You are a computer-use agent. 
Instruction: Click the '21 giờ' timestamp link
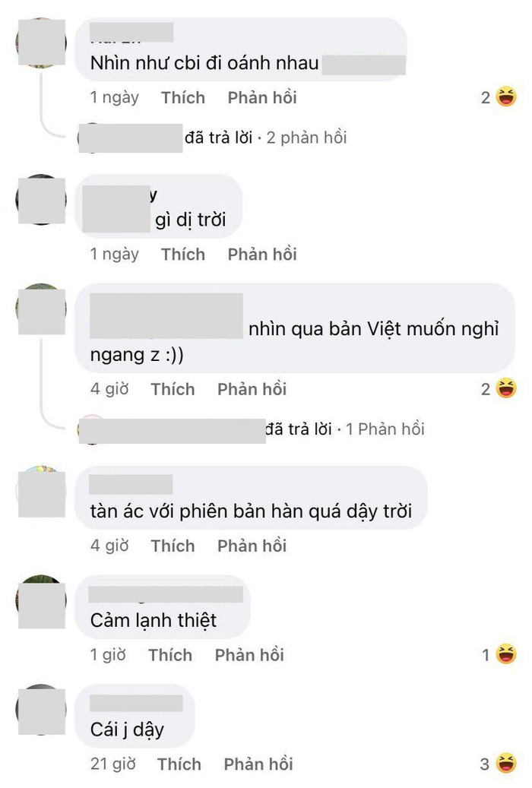point(113,764)
